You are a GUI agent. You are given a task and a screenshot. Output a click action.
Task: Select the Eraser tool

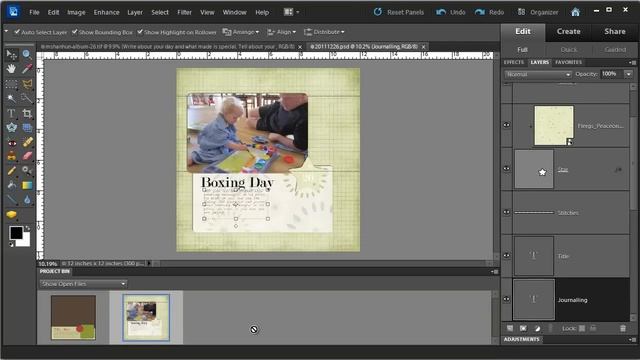[x=27, y=156]
